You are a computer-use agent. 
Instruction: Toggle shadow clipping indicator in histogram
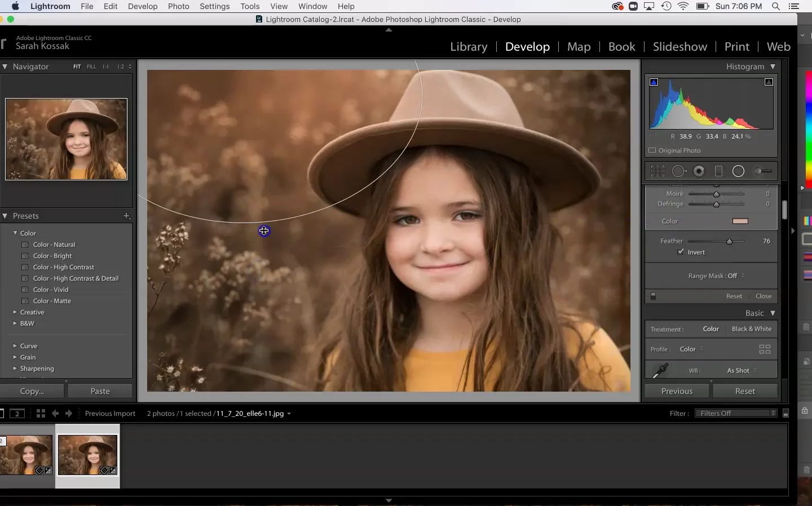[x=654, y=82]
